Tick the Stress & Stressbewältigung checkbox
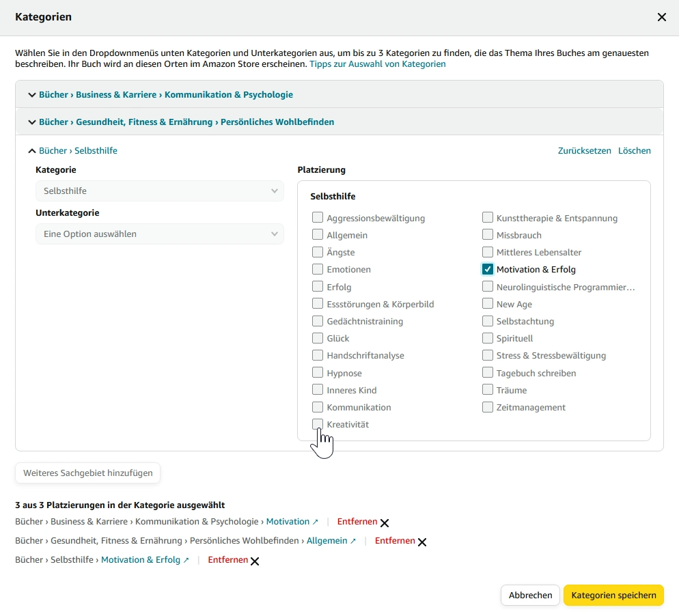The width and height of the screenshot is (679, 616). [x=488, y=356]
